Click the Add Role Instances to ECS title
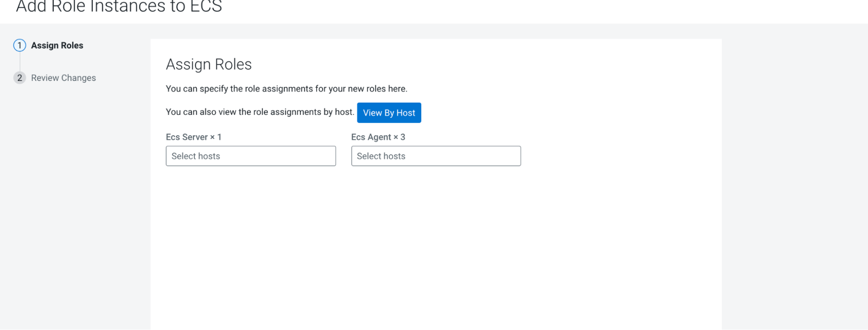Image resolution: width=868 pixels, height=330 pixels. coord(119,7)
